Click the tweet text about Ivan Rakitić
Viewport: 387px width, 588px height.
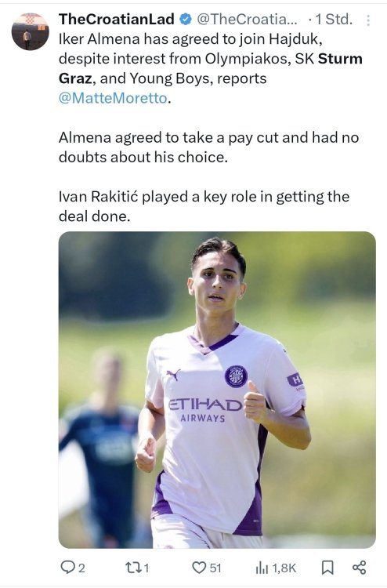click(x=204, y=206)
